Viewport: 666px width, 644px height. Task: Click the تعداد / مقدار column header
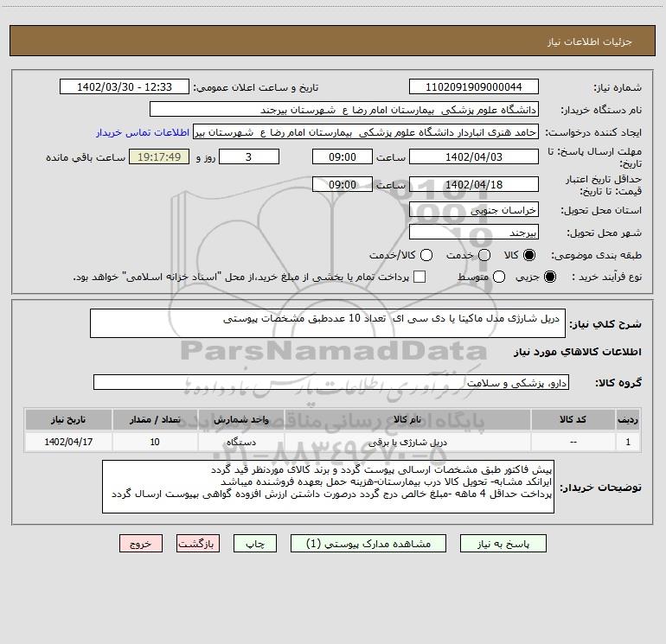tap(155, 419)
